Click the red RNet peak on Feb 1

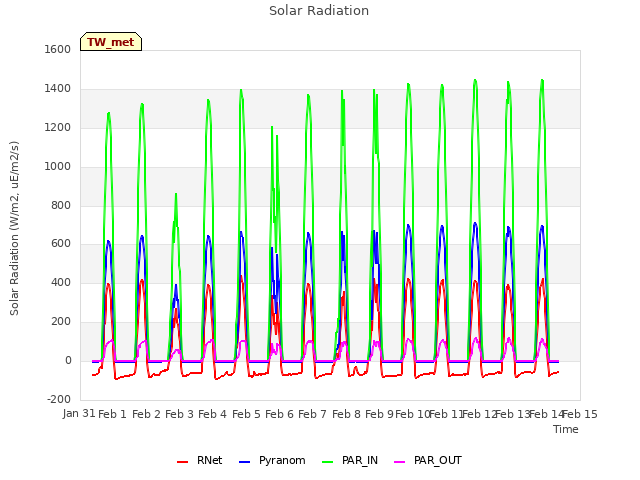[108, 284]
